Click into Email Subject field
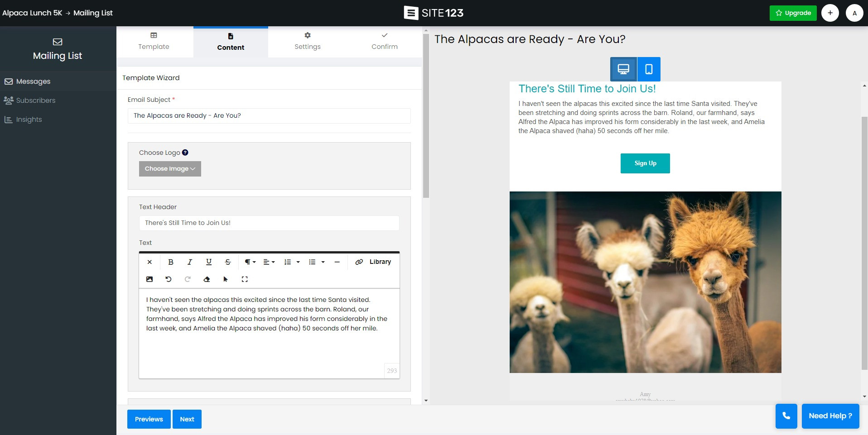Screen dimensions: 868x435 click(x=269, y=116)
